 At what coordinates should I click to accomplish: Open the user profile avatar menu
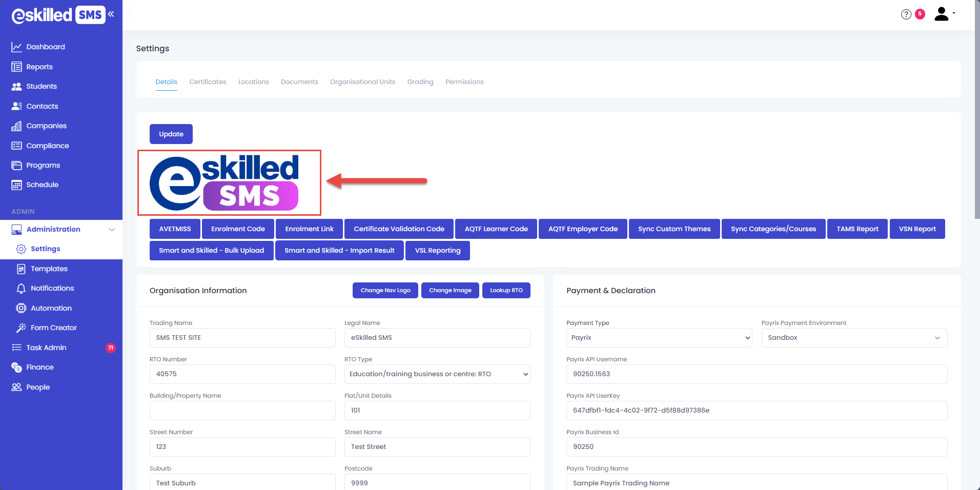945,14
